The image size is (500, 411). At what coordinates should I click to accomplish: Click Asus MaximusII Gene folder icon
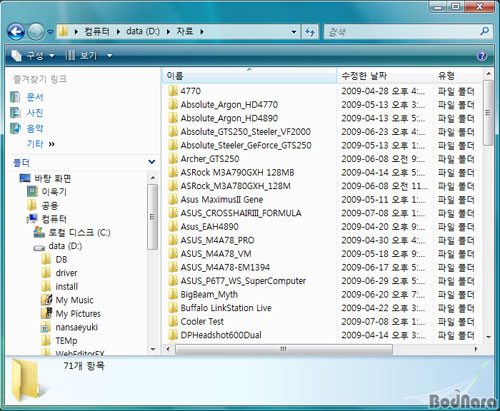(x=173, y=199)
